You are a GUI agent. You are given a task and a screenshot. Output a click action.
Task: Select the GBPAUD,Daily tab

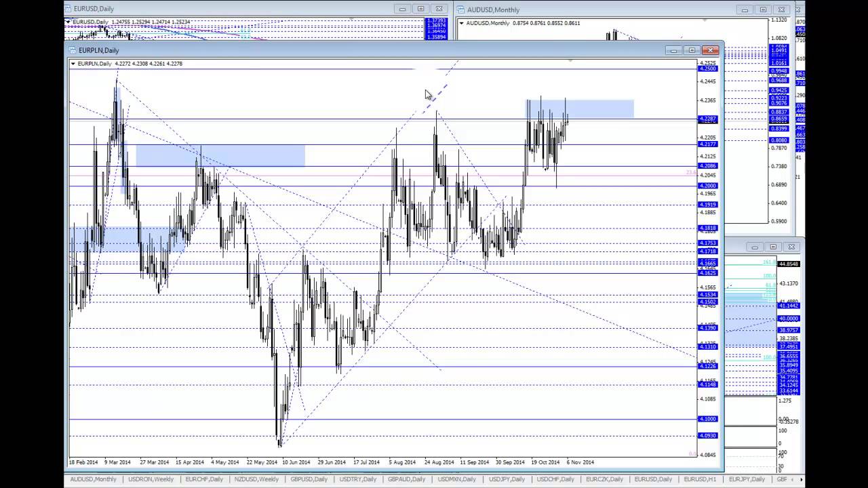click(406, 480)
